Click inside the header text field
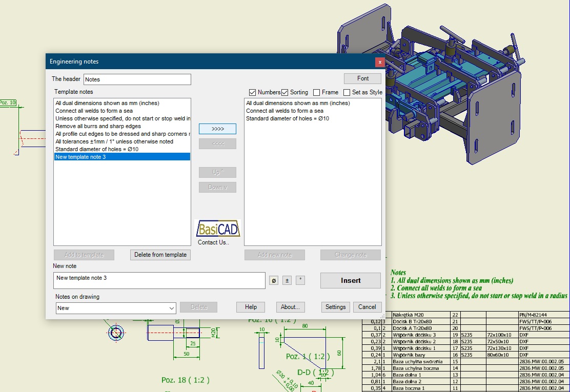 (137, 79)
